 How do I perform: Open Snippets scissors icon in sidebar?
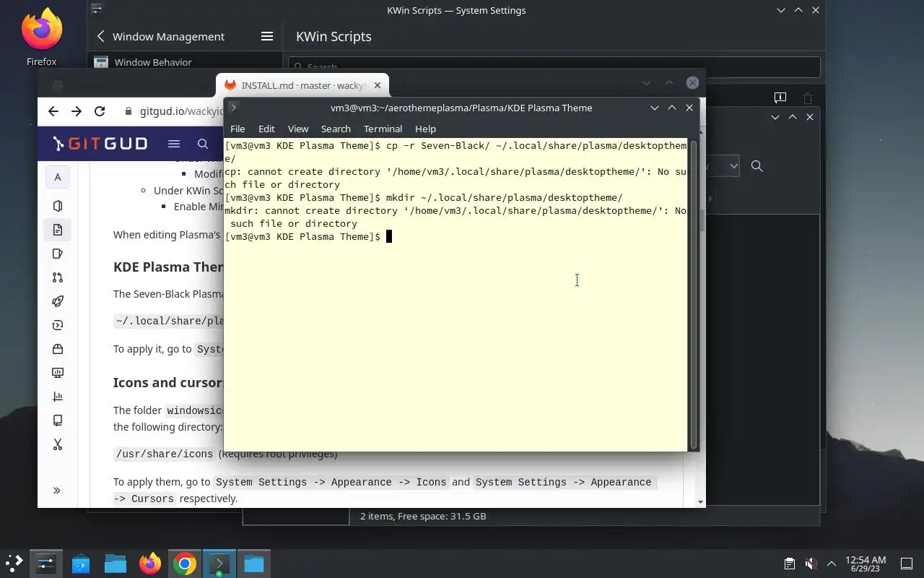[58, 444]
